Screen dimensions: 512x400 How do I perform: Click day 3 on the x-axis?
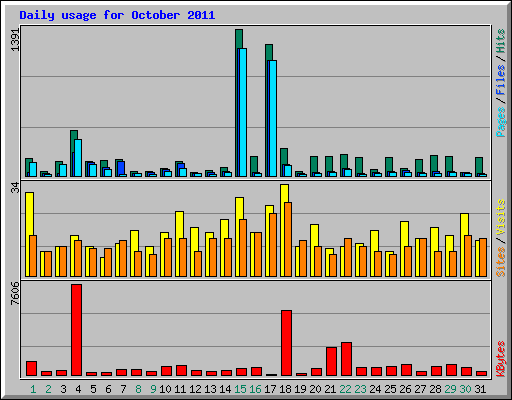(x=63, y=389)
